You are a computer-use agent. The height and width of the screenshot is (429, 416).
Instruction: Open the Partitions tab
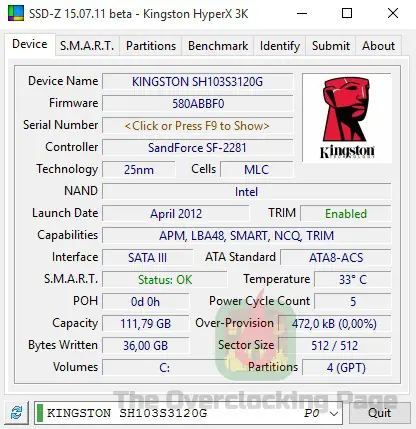(x=151, y=46)
